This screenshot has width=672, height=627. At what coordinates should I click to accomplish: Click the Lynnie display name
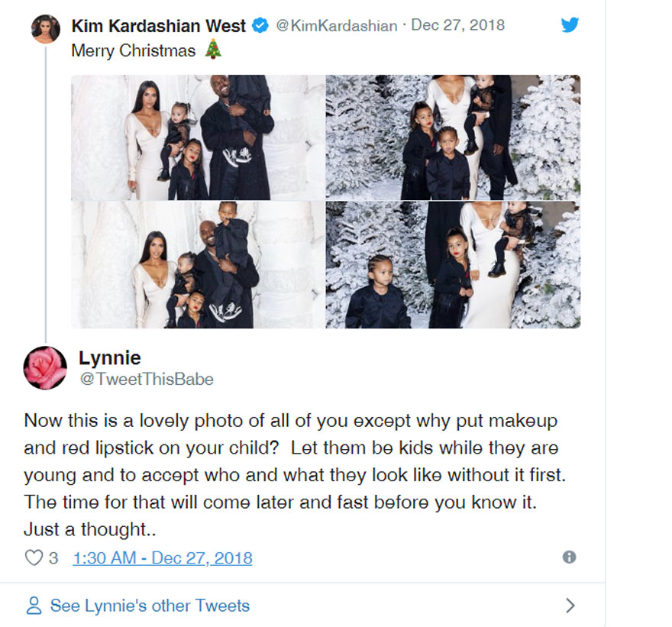tap(110, 358)
